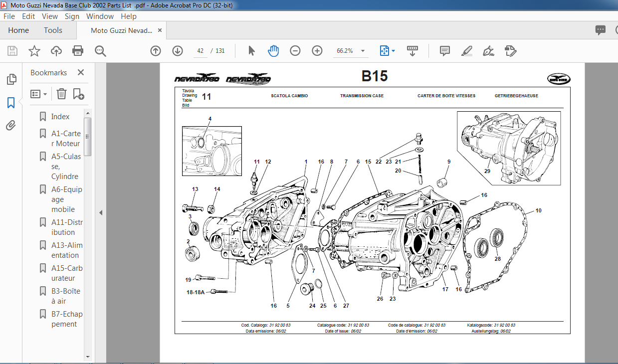Go to next page arrow
The width and height of the screenshot is (618, 364).
(178, 51)
